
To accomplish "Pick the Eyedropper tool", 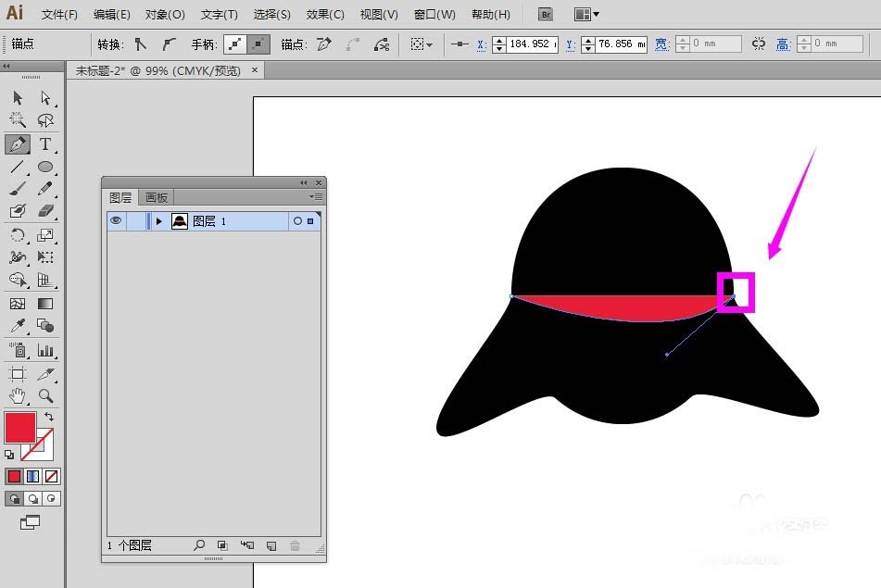I will click(x=18, y=326).
